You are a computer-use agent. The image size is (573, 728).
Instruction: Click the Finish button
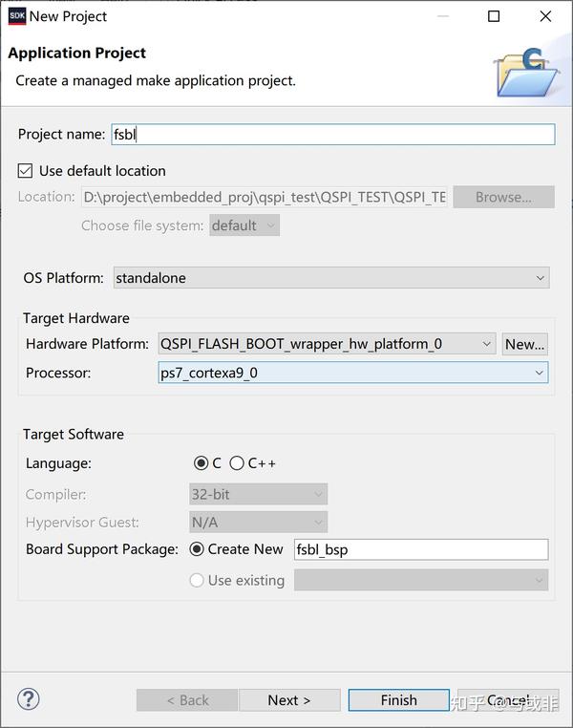pos(399,700)
